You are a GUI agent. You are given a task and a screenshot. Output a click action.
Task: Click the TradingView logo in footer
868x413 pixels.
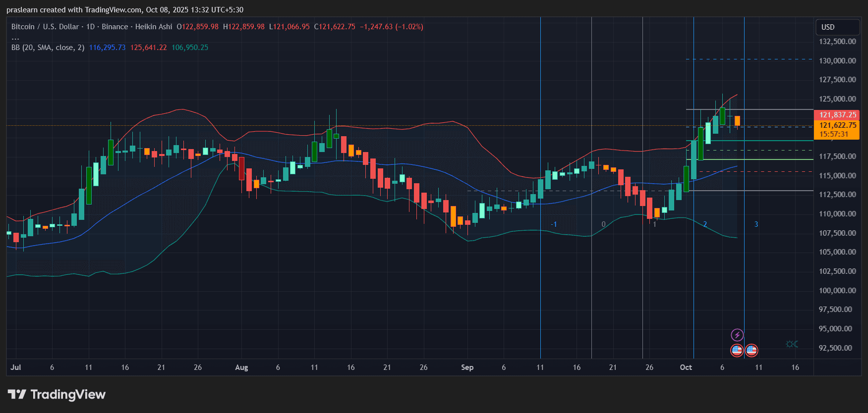tap(57, 395)
